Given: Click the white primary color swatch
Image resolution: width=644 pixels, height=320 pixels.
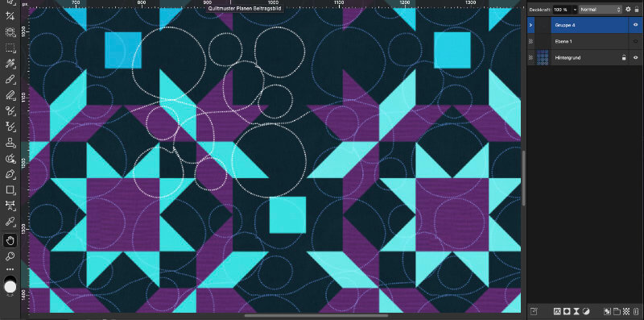Looking at the screenshot, I should 10,287.
